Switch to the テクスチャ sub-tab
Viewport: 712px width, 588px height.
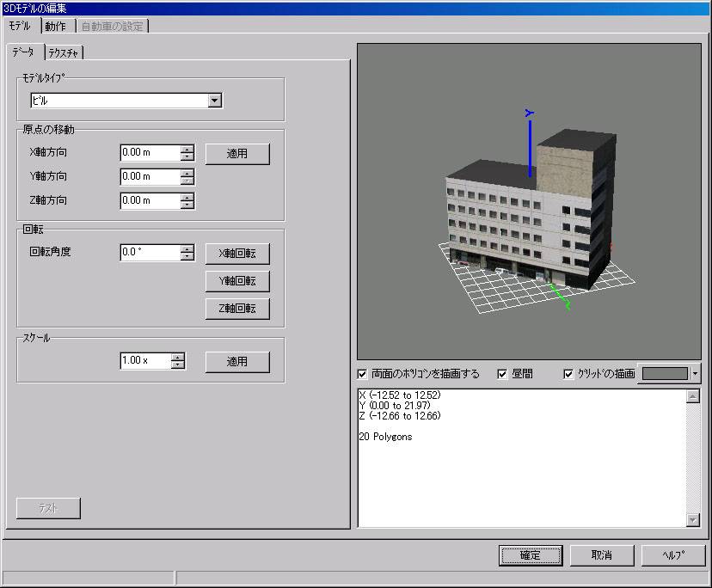click(64, 53)
